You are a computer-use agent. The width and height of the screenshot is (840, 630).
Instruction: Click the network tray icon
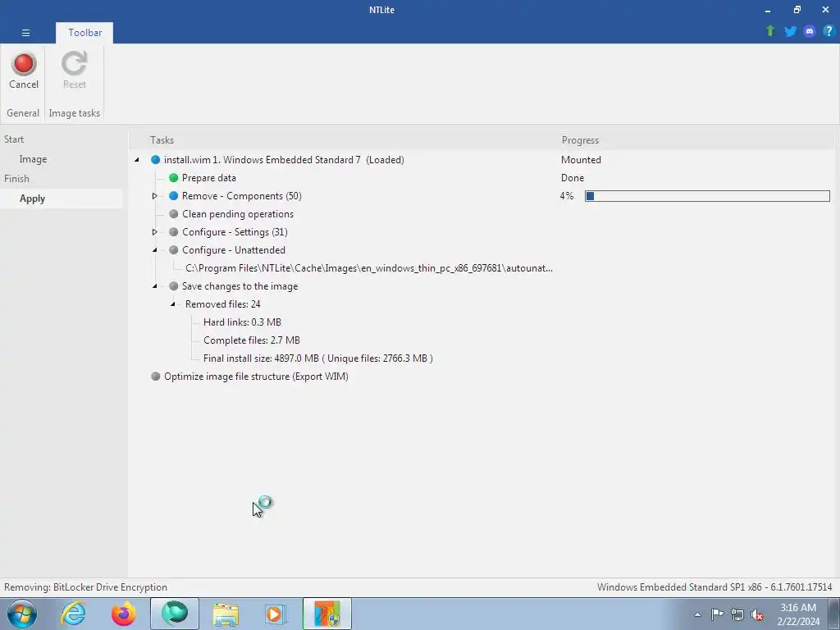pos(737,614)
